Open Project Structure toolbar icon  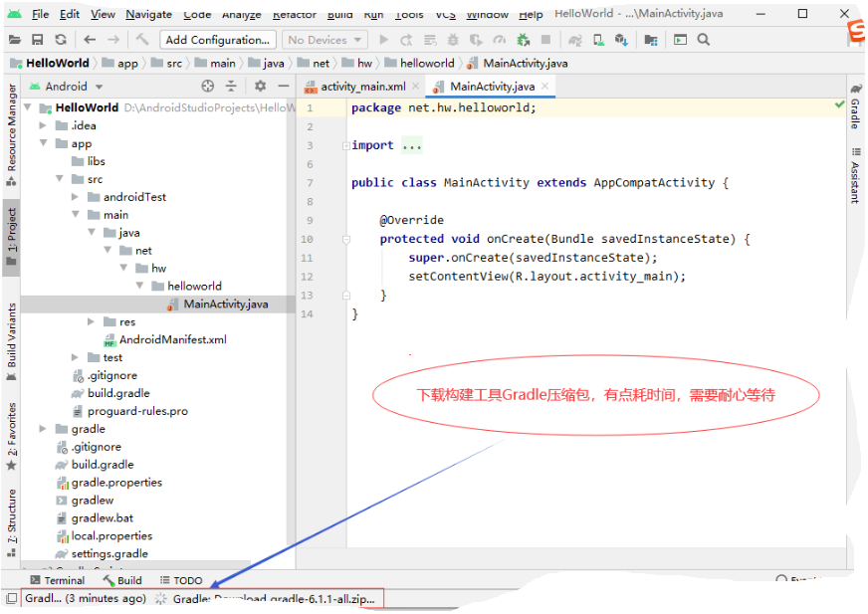(651, 40)
